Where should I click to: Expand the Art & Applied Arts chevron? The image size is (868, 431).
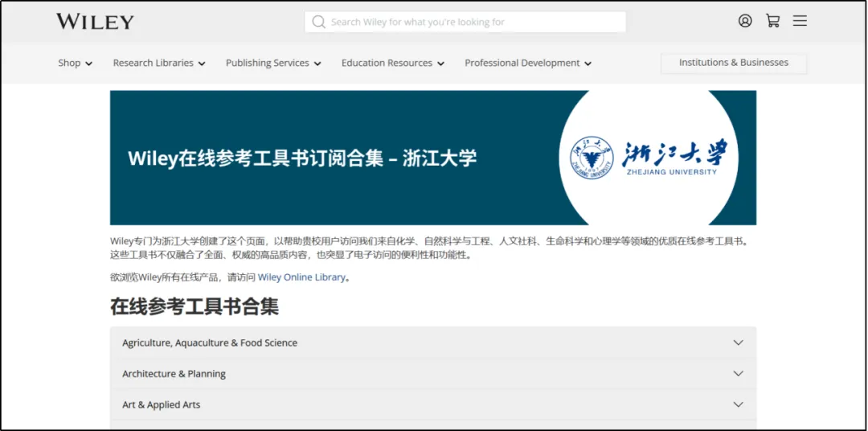tap(738, 404)
